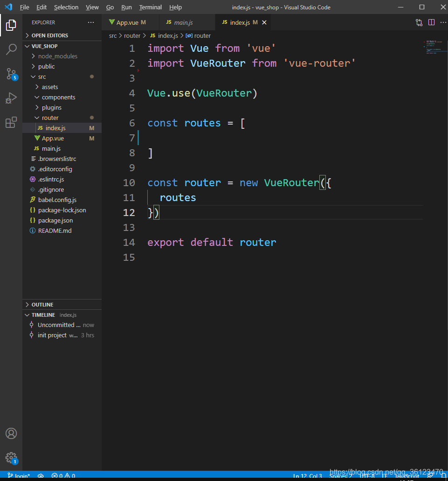Open the Edit menu

coord(41,7)
